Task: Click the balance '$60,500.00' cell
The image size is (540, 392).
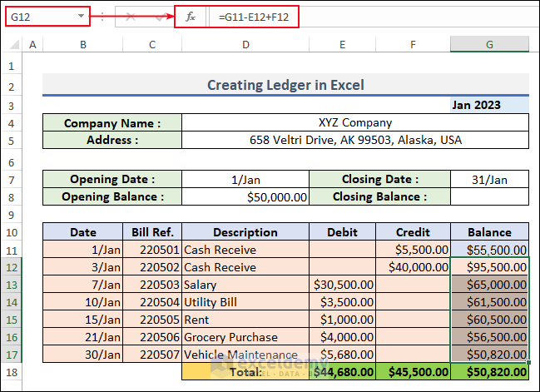Action: pyautogui.click(x=489, y=320)
